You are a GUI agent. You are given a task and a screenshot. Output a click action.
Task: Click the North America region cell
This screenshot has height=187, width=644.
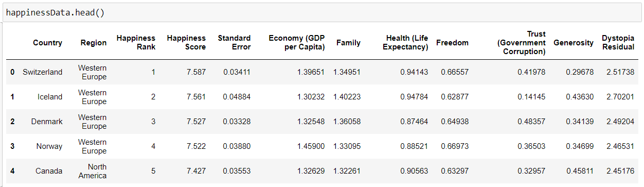(93, 171)
